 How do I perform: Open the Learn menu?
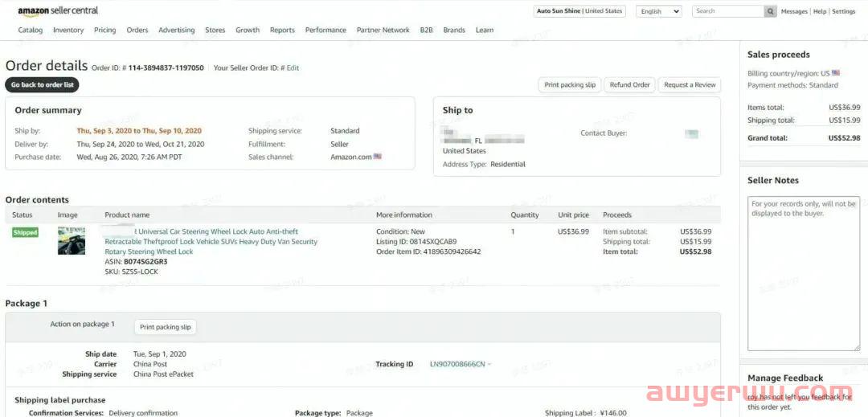[485, 30]
